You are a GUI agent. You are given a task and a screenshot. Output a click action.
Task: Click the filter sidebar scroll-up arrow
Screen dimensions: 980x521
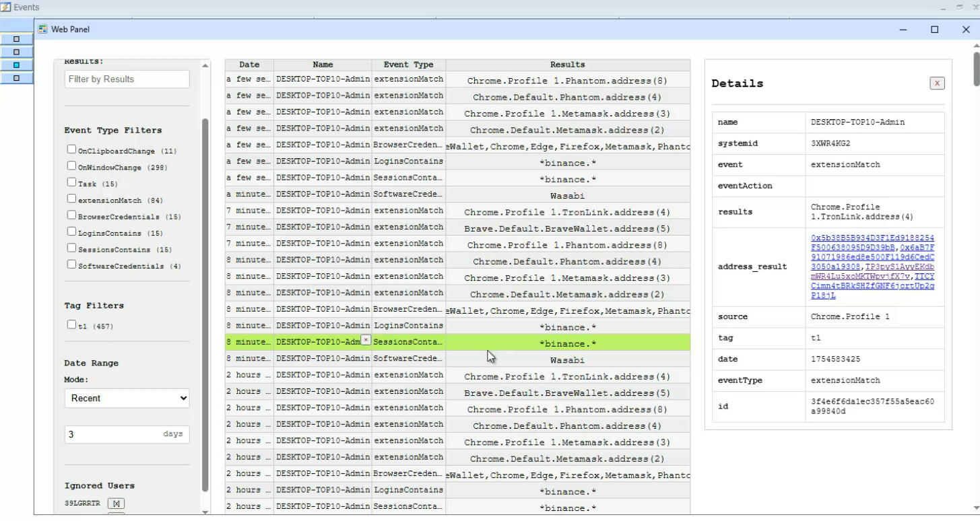(205, 65)
